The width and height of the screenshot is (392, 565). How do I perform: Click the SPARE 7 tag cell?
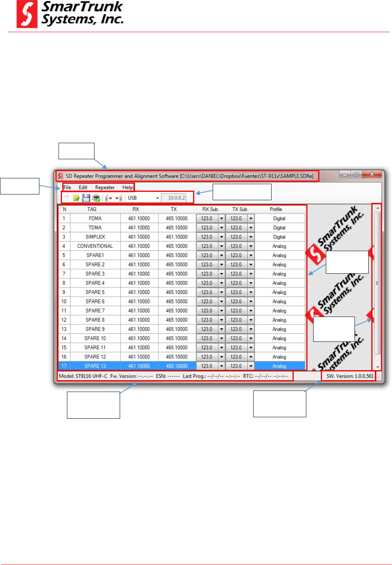[95, 311]
